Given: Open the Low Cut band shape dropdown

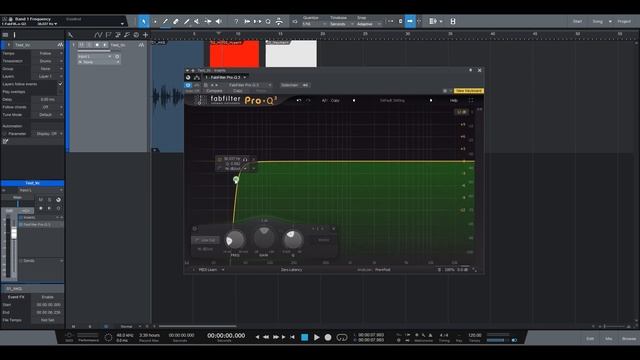Looking at the screenshot, I should point(205,240).
